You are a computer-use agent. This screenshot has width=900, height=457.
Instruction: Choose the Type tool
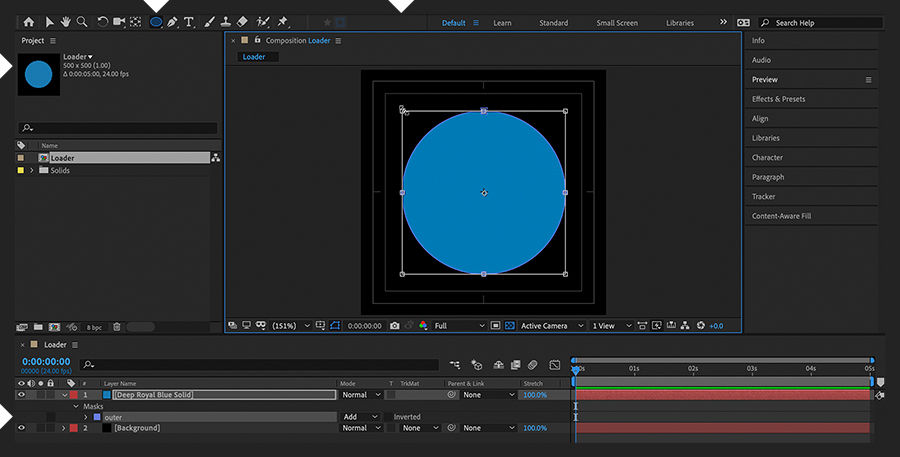(189, 21)
